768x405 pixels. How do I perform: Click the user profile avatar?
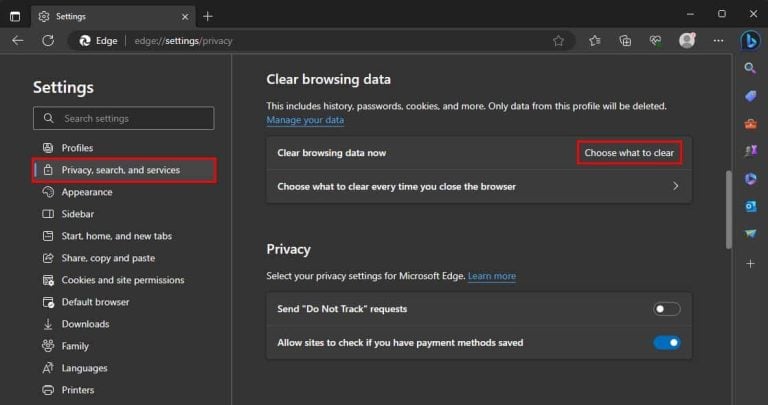click(687, 41)
